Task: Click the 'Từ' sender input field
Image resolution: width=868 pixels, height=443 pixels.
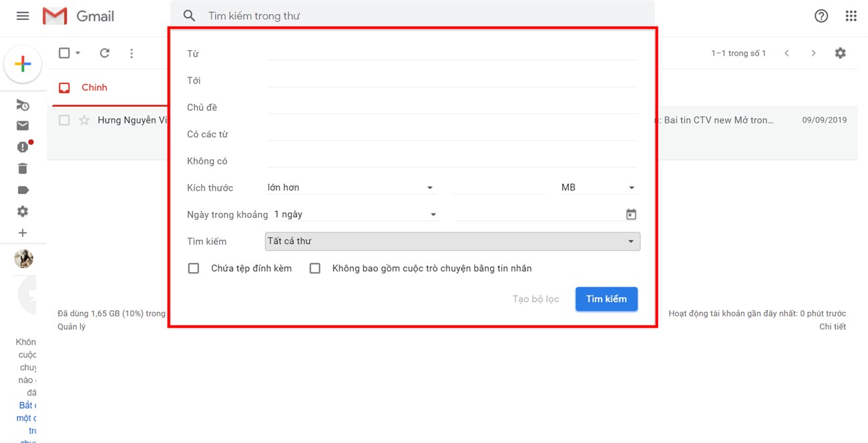Action: point(452,53)
